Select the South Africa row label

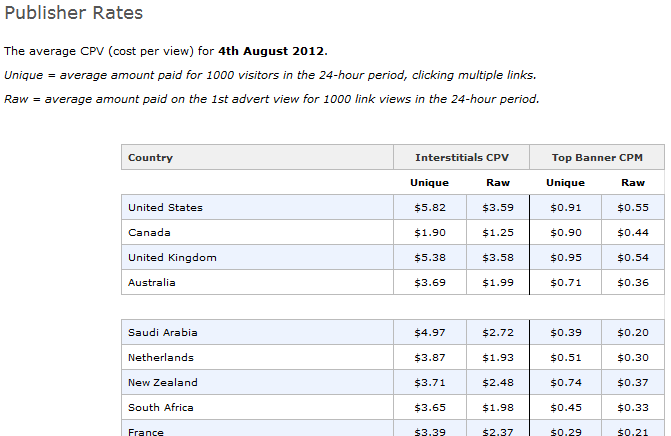pyautogui.click(x=161, y=407)
